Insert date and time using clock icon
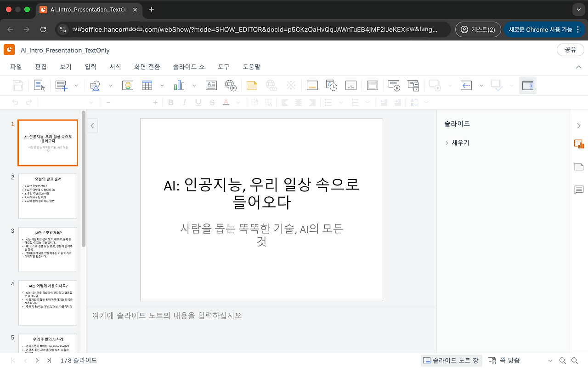Image resolution: width=588 pixels, height=368 pixels. [332, 85]
